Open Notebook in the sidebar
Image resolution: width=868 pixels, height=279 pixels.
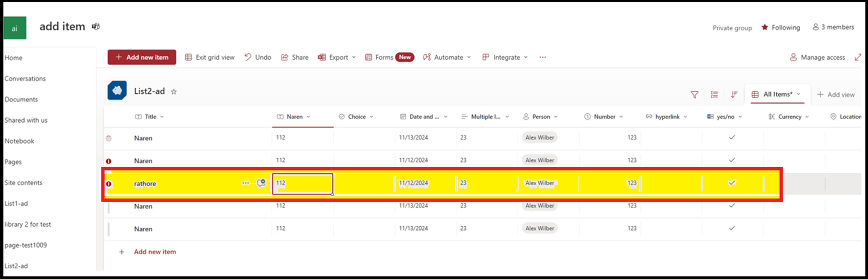tap(19, 141)
